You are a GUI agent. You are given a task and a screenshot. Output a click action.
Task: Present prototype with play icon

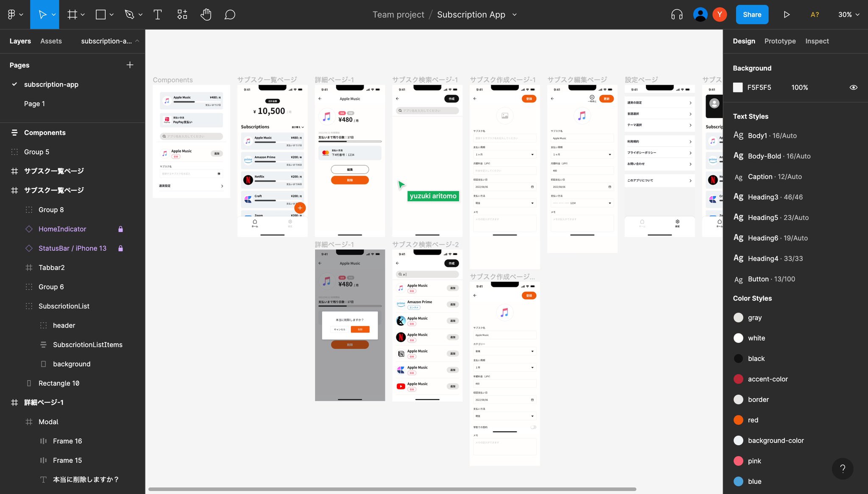(786, 15)
